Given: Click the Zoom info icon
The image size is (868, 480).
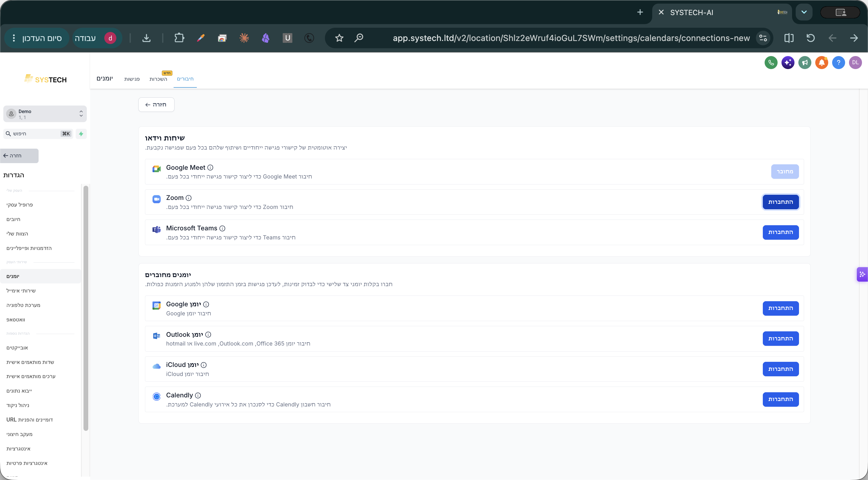Looking at the screenshot, I should 189,198.
